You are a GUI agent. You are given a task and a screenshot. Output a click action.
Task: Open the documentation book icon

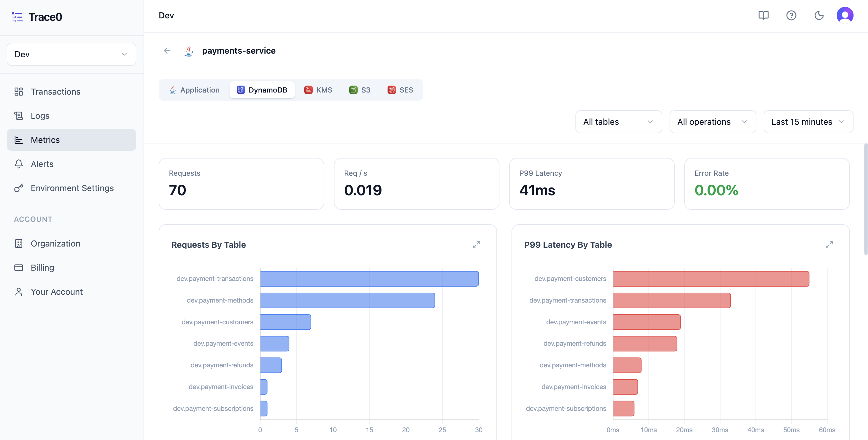[x=763, y=15]
